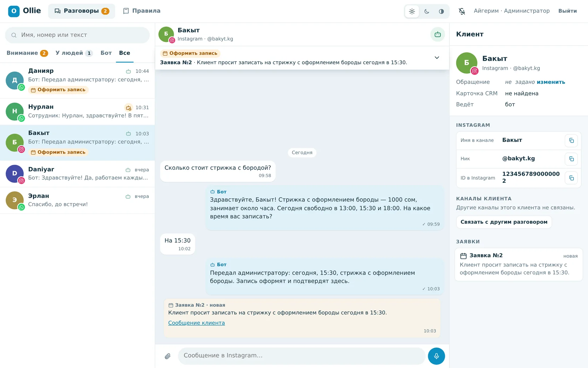
Task: Open conversation with Эрлан
Action: (x=77, y=200)
